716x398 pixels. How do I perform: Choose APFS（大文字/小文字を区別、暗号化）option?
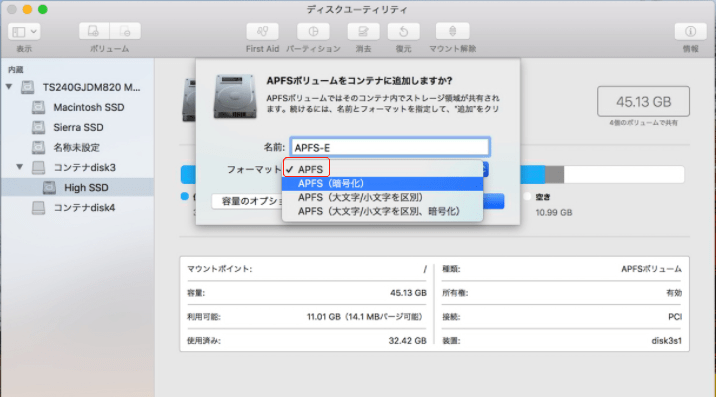pyautogui.click(x=382, y=211)
